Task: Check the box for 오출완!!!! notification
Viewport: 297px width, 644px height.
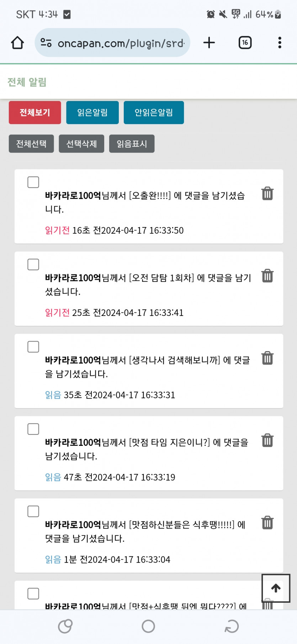Action: 33,182
